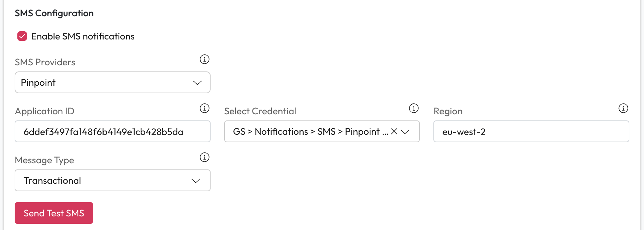Screen dimensions: 644x230
Task: Click the chevron arrow in the Pinpoint dropdown
Action: [x=197, y=83]
